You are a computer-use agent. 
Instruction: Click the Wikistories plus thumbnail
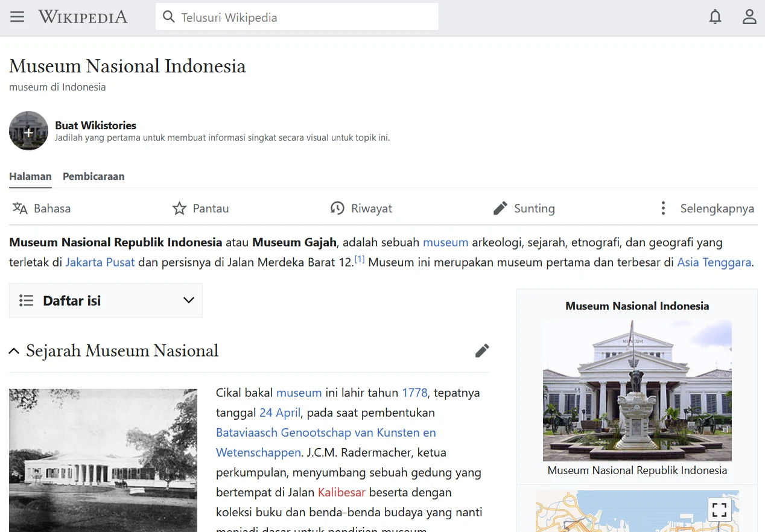(x=28, y=131)
